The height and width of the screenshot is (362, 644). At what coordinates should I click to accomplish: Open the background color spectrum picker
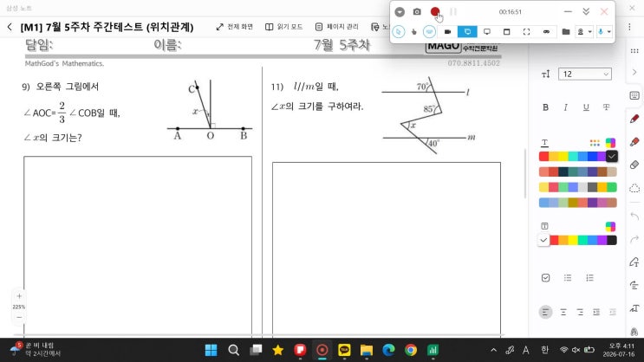point(610,226)
